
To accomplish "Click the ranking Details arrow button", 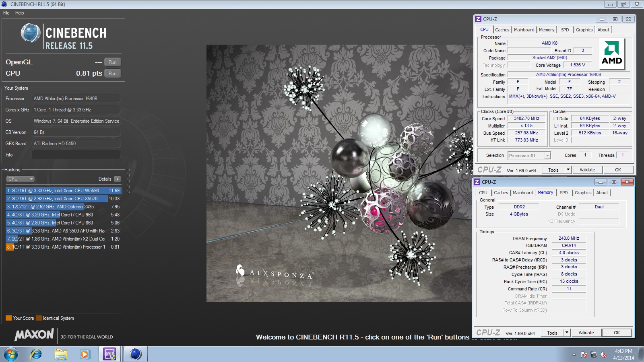I will [117, 179].
